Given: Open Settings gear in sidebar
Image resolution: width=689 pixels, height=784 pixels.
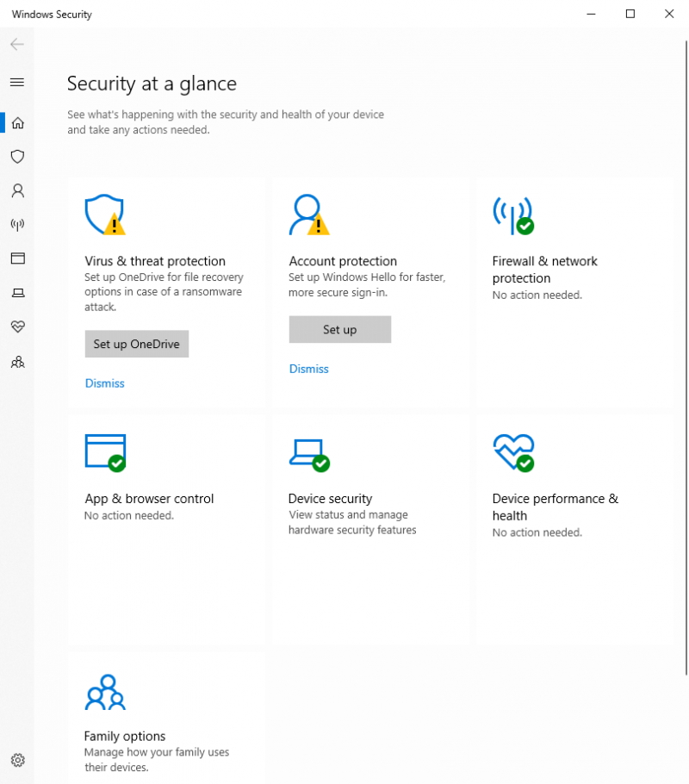Looking at the screenshot, I should click(x=18, y=760).
